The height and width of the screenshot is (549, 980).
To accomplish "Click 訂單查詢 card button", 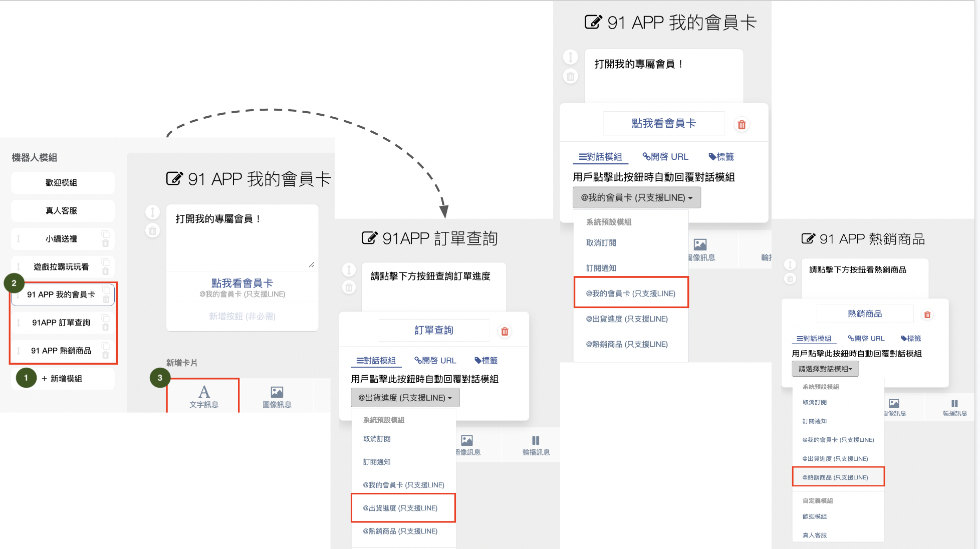I will pos(434,330).
